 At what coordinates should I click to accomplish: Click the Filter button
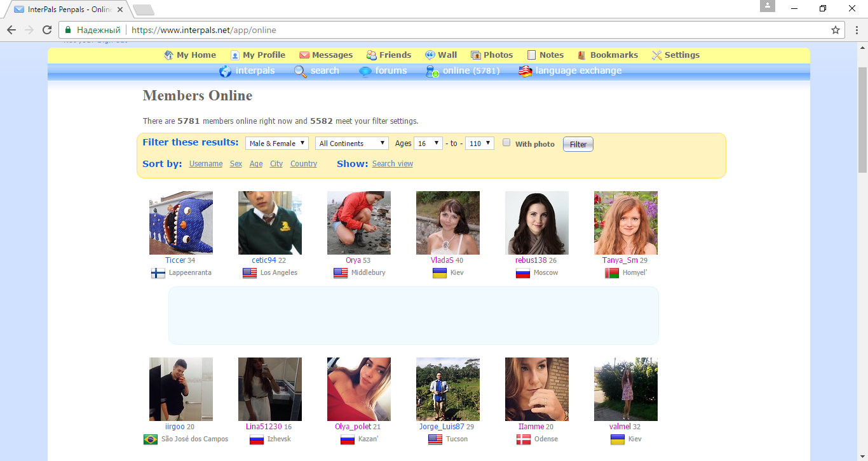point(578,144)
